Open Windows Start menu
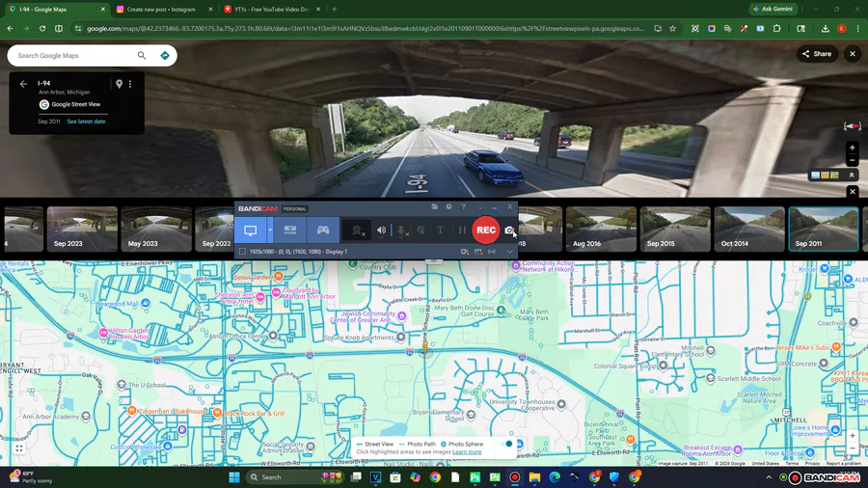 (x=234, y=477)
